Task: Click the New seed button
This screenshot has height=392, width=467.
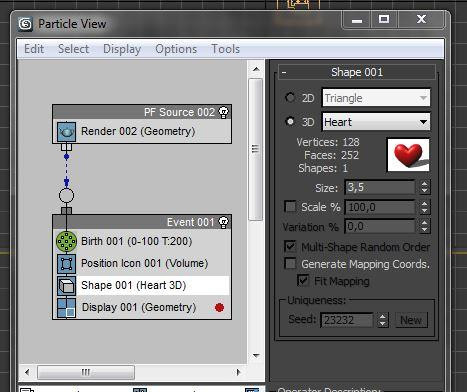Action: (411, 320)
